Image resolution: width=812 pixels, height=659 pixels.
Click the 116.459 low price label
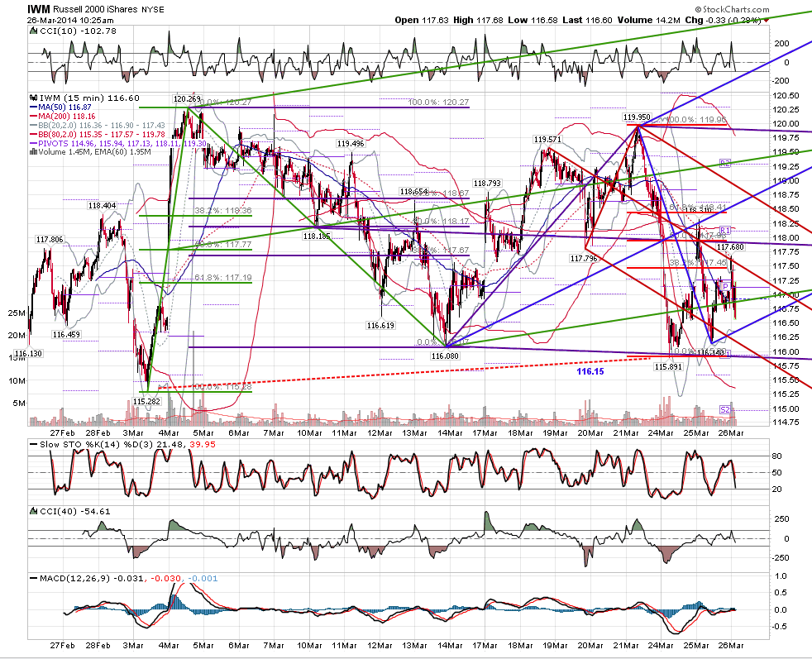[66, 334]
